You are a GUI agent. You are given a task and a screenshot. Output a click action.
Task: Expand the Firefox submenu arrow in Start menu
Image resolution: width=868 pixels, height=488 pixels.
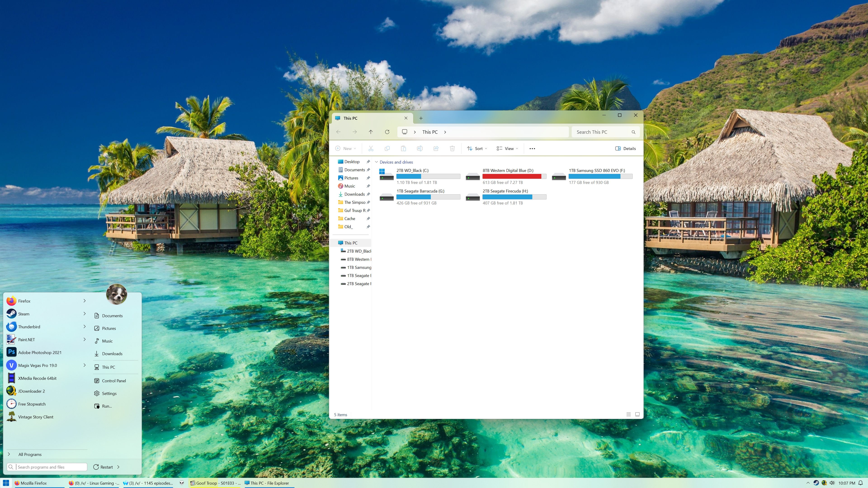[x=85, y=301]
